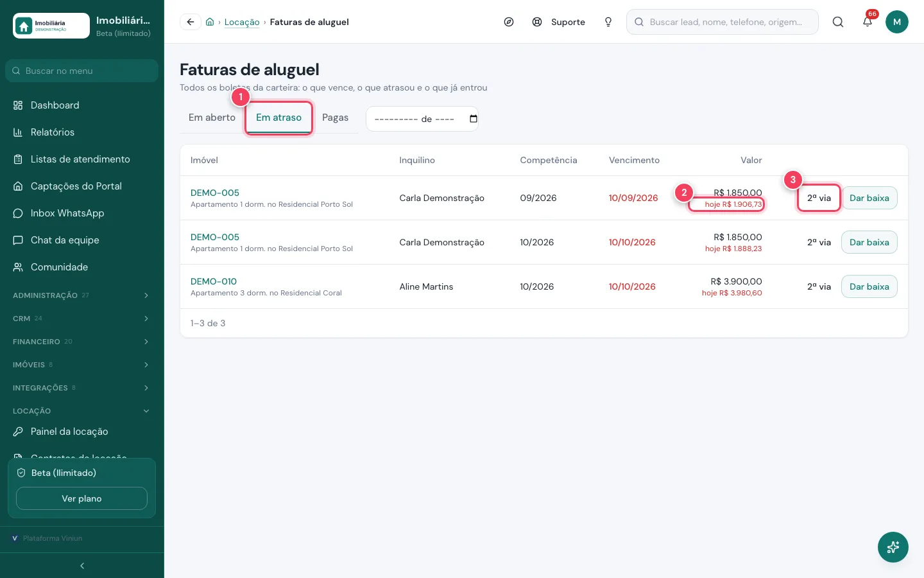Screen dimensions: 924x578
Task: Switch to Em atraso tab
Action: pos(278,118)
